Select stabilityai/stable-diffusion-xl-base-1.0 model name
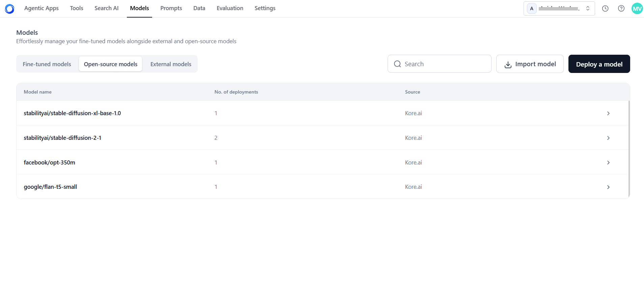Viewport: 644px width, 282px height. coord(72,113)
